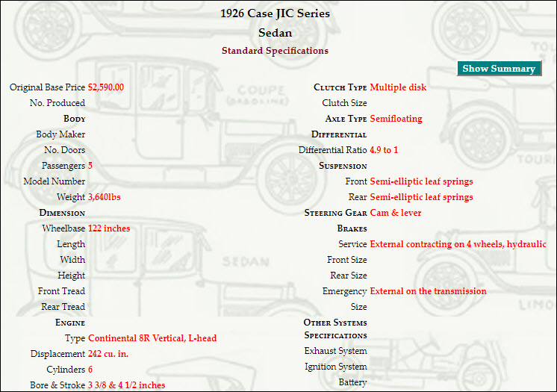The image size is (557, 392).
Task: Click the 'Differential' section heading
Action: click(339, 134)
